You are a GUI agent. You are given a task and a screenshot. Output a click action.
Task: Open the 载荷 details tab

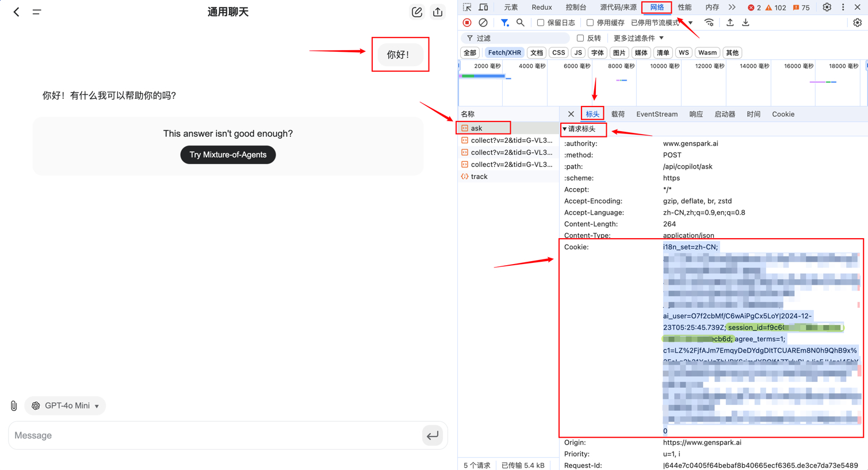click(618, 114)
